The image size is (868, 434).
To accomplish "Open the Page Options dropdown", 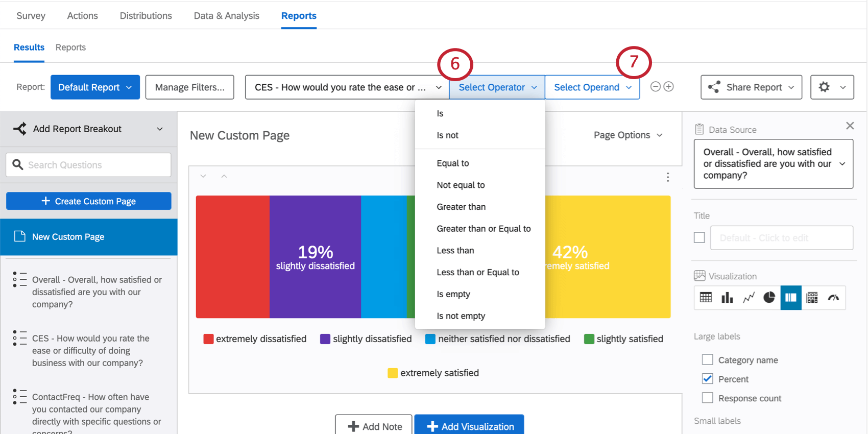I will [628, 135].
